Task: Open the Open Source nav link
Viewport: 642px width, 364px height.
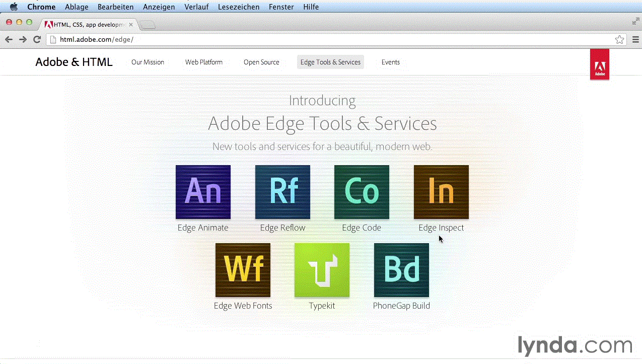Action: click(x=261, y=62)
